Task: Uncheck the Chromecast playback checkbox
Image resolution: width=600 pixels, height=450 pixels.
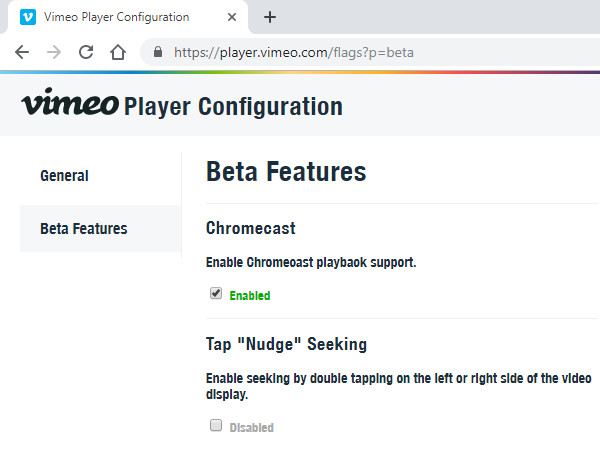Action: (x=215, y=294)
